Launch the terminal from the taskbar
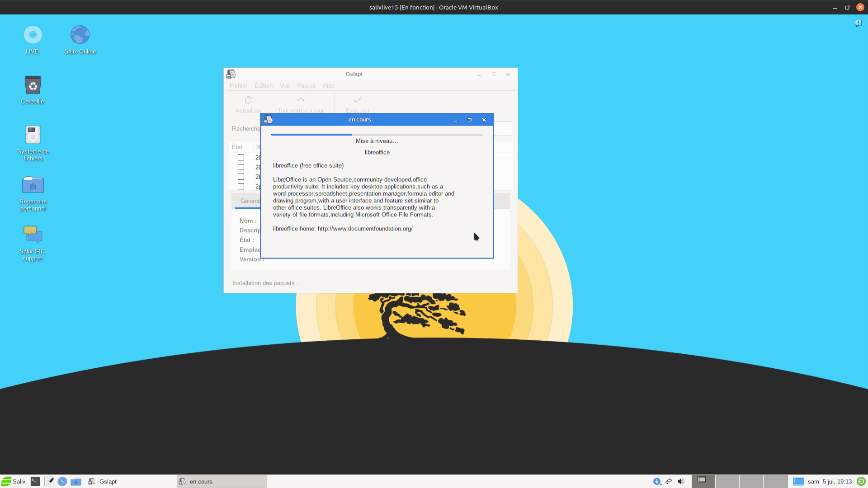The width and height of the screenshot is (868, 488). [35, 482]
